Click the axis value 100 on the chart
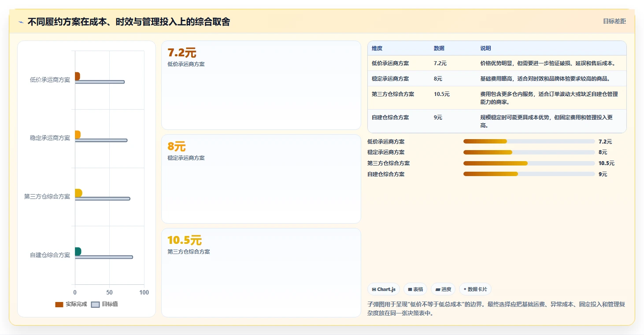Screen dimensions: 644x335 coord(144,292)
